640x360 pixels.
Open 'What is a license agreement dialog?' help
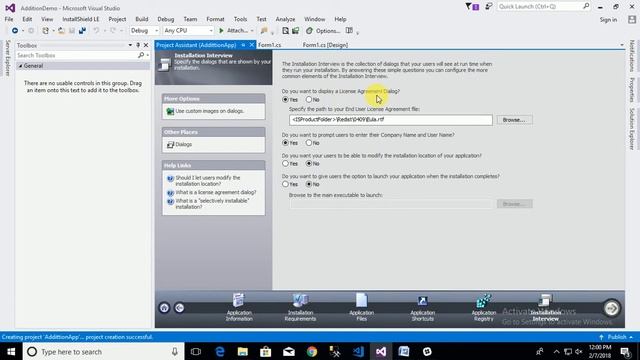click(216, 192)
